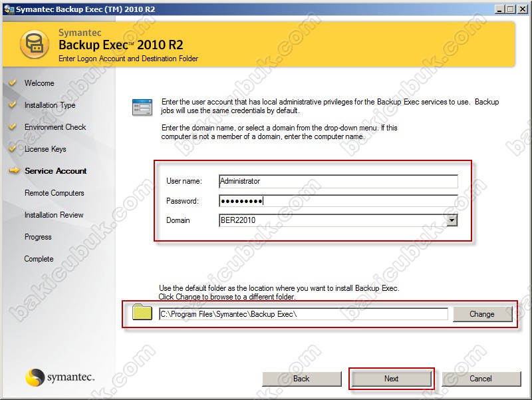Viewport: 532px width, 400px height.
Task: Click the checkmark icon beside Environment Check
Action: [x=13, y=126]
